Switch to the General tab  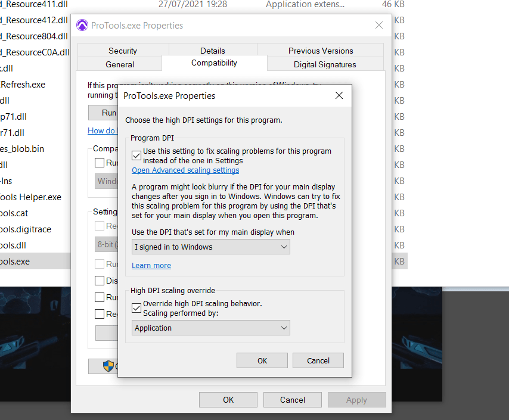(x=120, y=64)
